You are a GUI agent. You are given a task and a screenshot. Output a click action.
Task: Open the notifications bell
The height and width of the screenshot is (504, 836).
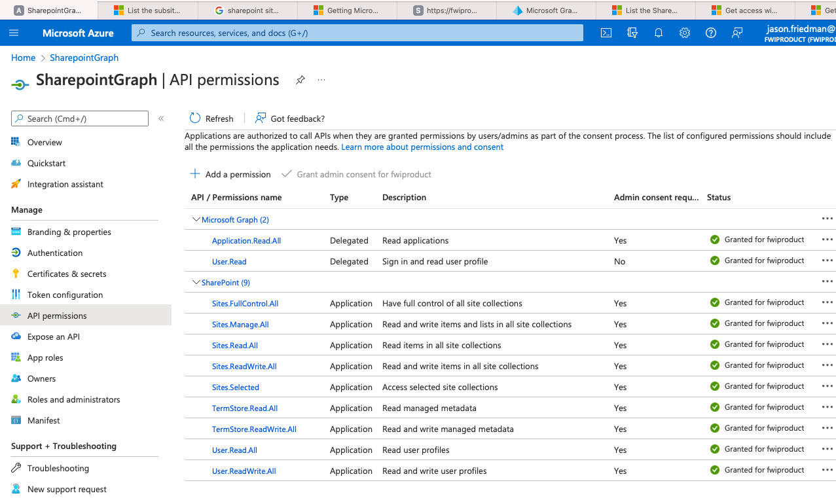(x=658, y=32)
